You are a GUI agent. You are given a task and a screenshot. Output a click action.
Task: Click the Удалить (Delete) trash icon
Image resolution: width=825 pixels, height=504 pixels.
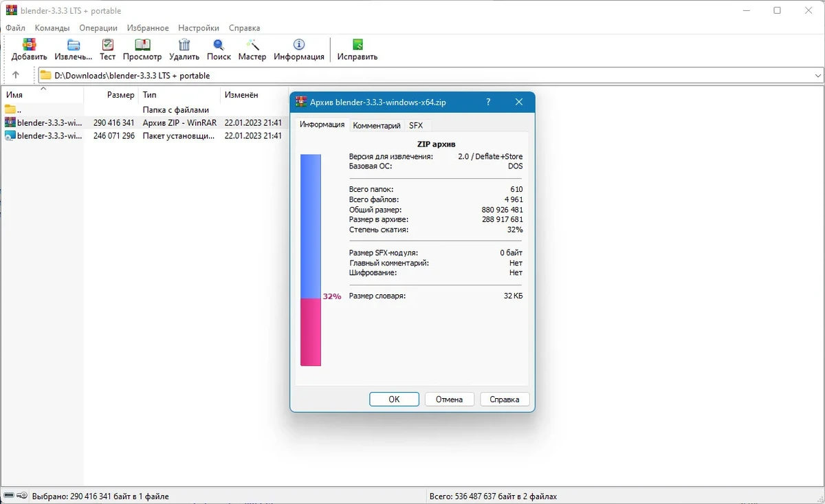coord(184,45)
